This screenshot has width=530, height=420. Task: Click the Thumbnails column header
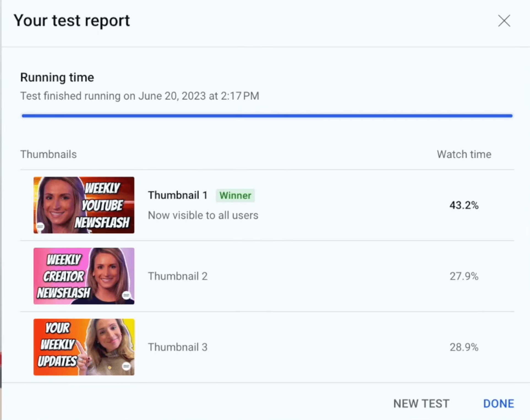(48, 154)
